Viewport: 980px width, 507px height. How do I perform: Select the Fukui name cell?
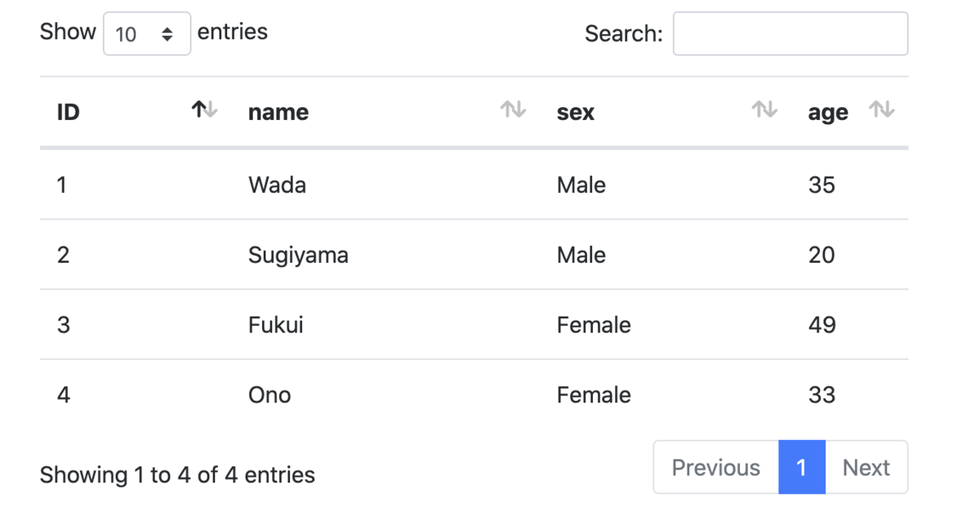tap(276, 325)
